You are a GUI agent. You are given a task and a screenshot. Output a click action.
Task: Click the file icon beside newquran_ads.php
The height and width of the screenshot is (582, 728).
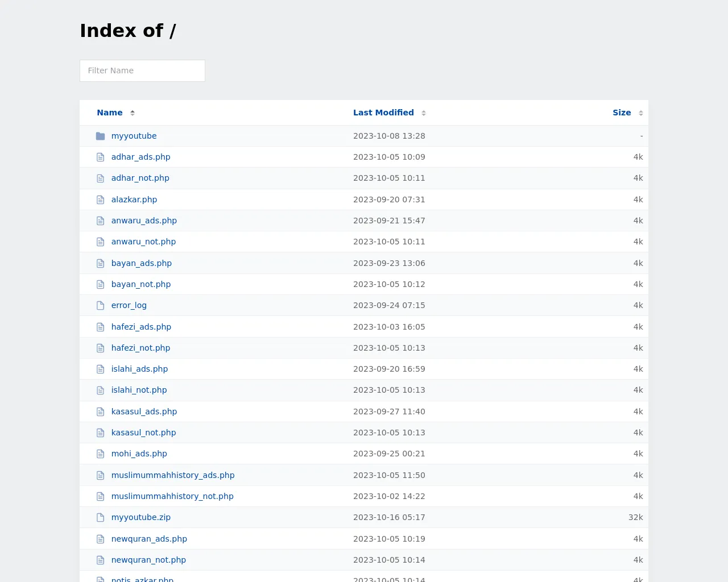pyautogui.click(x=101, y=539)
